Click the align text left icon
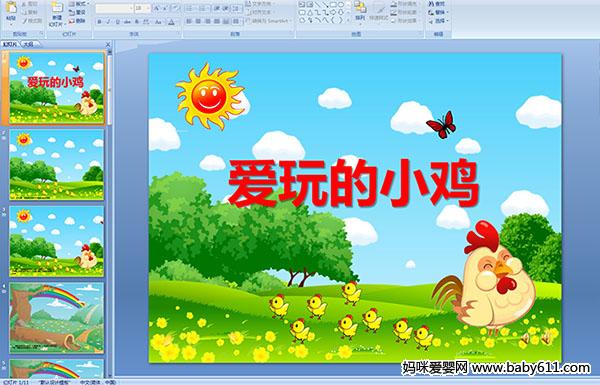 click(x=189, y=21)
